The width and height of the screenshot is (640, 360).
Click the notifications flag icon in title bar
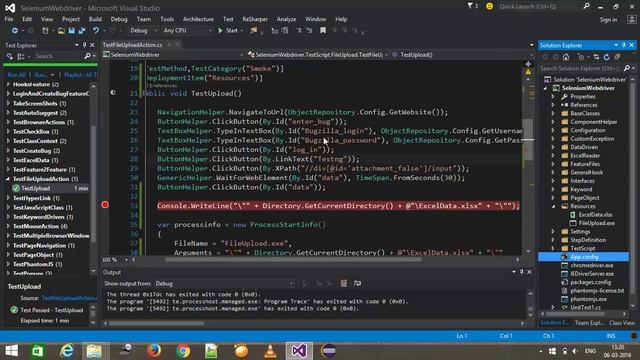pyautogui.click(x=472, y=6)
